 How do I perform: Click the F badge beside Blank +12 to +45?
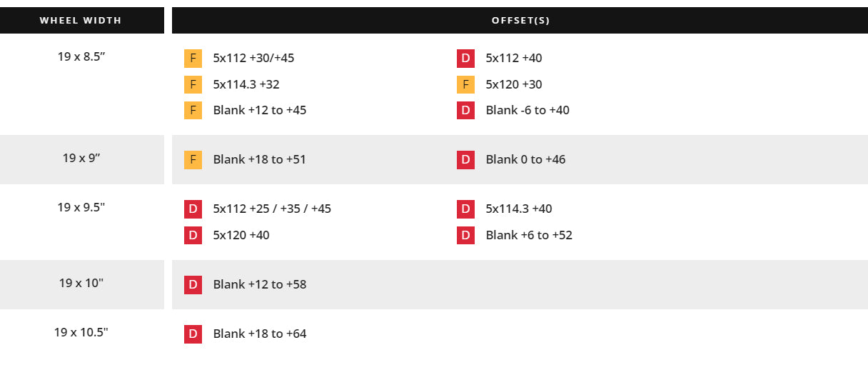(x=193, y=111)
